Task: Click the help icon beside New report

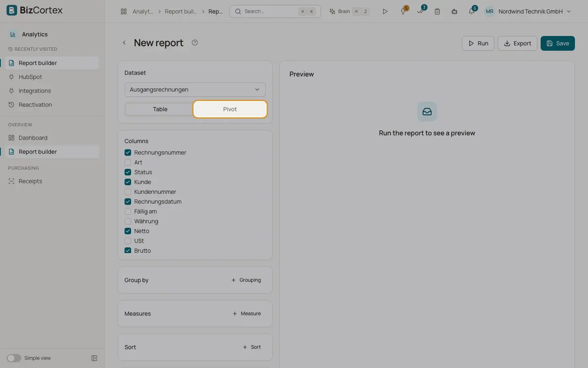Action: pos(195,43)
